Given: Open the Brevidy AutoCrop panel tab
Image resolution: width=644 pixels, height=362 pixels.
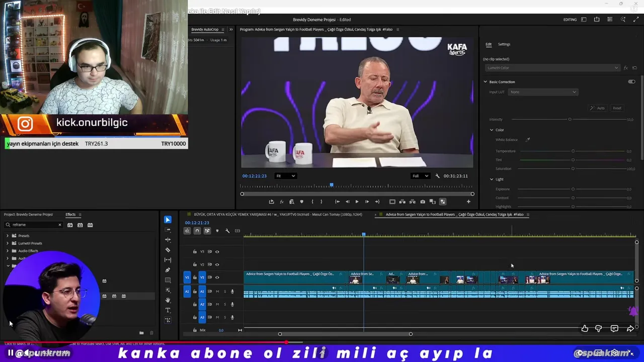Looking at the screenshot, I should [205, 30].
